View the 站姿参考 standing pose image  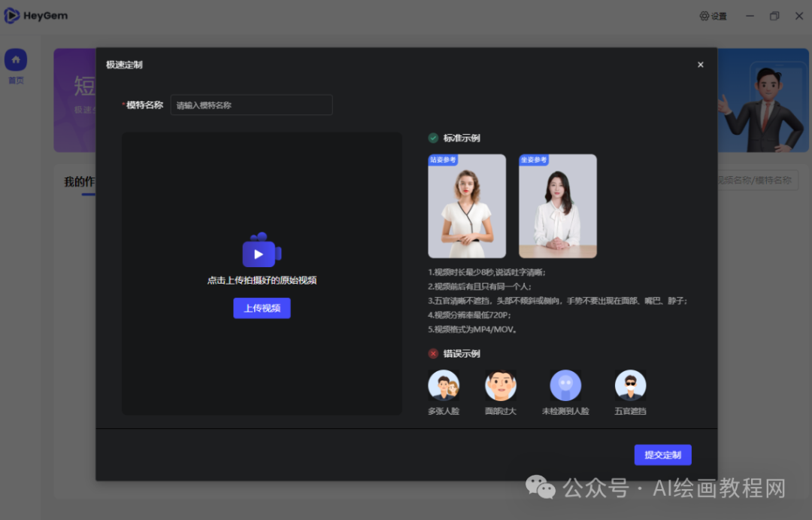[x=467, y=205]
